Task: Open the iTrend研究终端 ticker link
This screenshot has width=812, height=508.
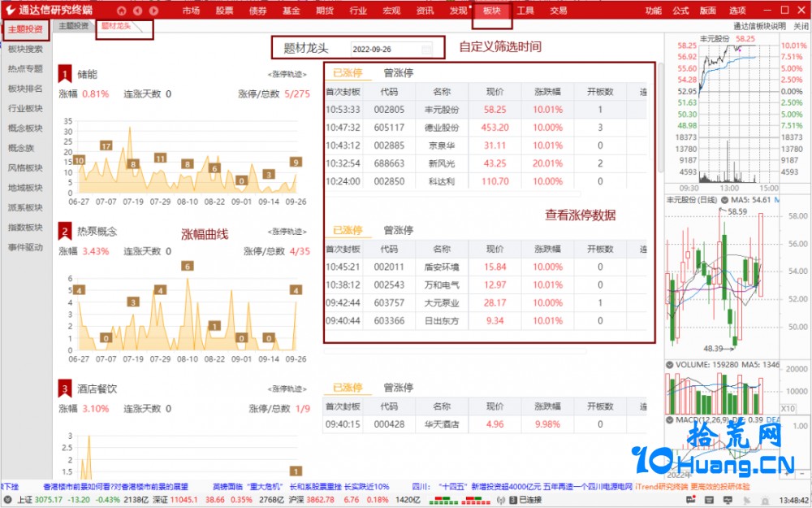Action: [693, 487]
